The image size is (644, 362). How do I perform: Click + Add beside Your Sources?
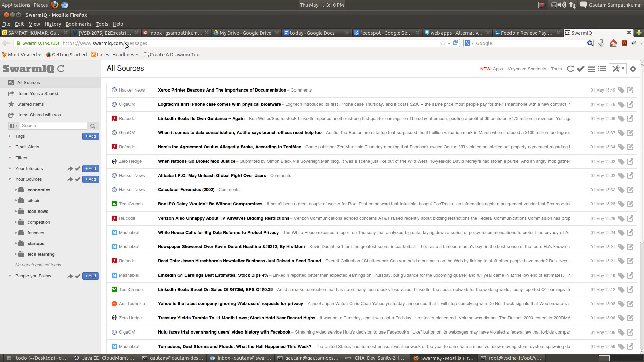click(x=91, y=179)
